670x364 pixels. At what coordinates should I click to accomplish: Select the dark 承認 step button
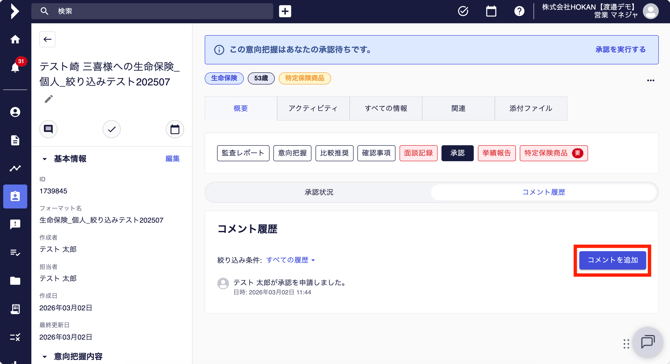click(x=457, y=153)
